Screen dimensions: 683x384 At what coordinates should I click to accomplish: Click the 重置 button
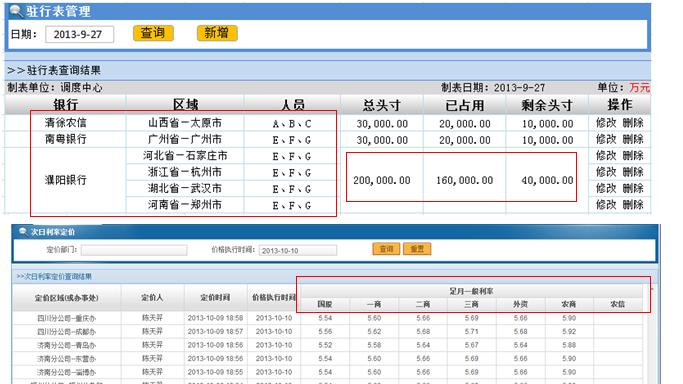[417, 249]
